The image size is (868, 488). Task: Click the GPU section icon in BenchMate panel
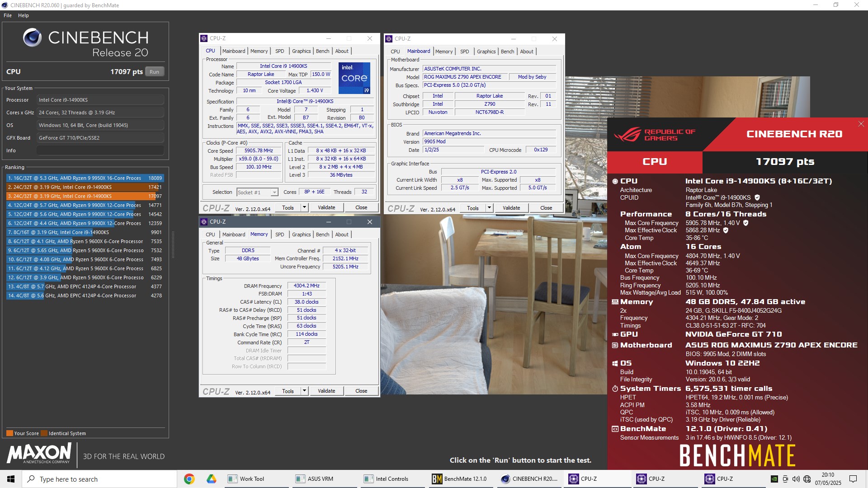coord(615,334)
